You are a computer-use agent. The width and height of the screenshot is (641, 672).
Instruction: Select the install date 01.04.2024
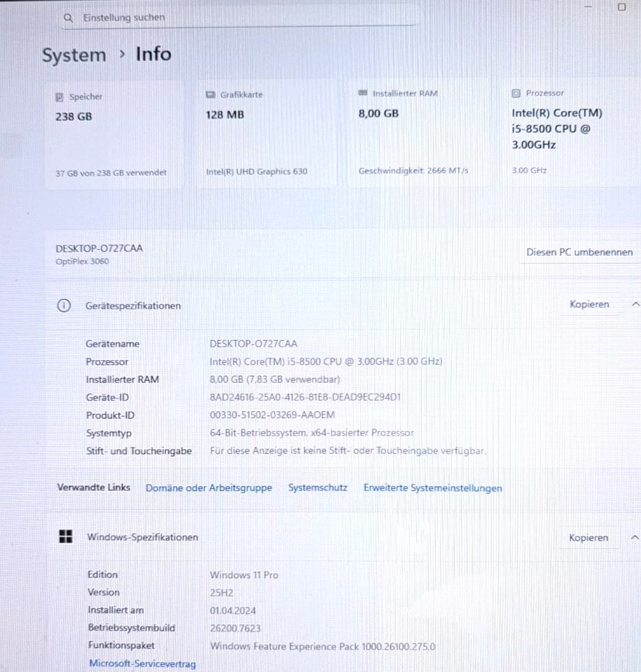click(232, 611)
